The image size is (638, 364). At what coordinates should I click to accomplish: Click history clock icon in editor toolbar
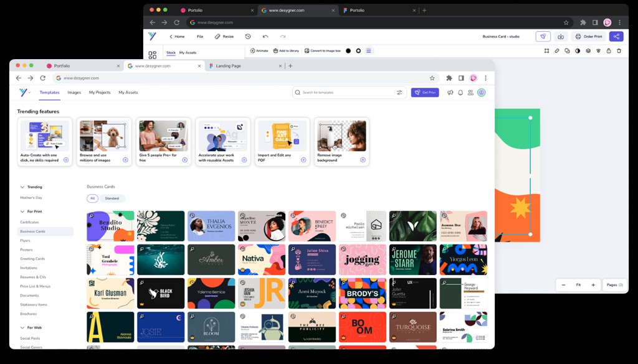tap(248, 36)
